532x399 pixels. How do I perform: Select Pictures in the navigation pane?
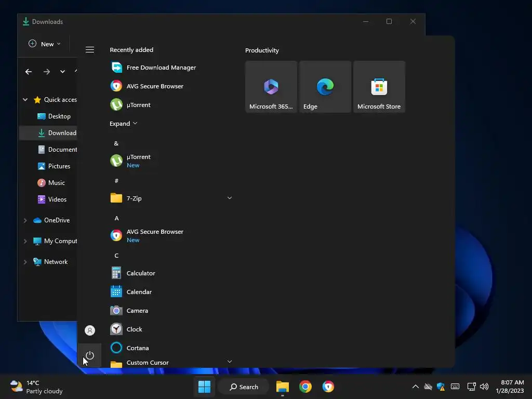tap(48, 166)
